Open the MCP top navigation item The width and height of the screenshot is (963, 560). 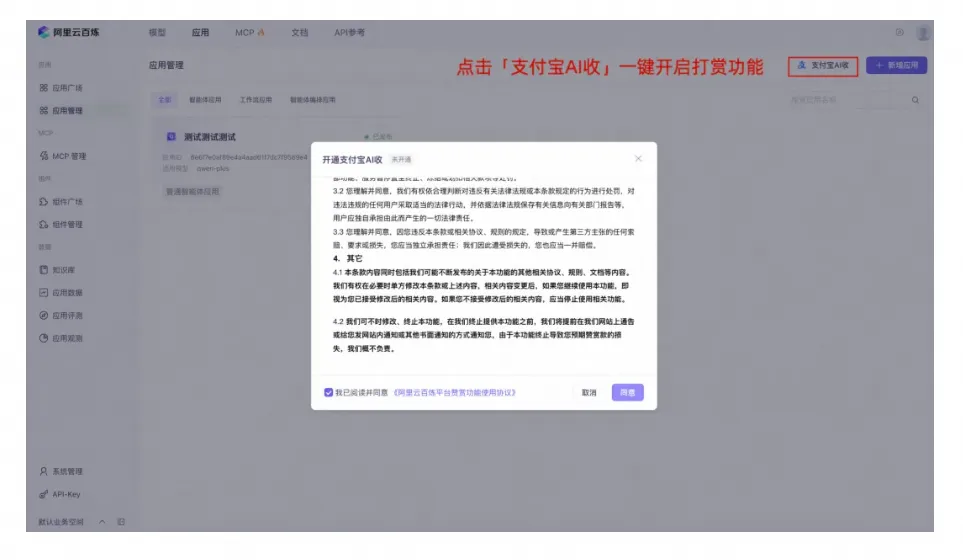pos(249,33)
